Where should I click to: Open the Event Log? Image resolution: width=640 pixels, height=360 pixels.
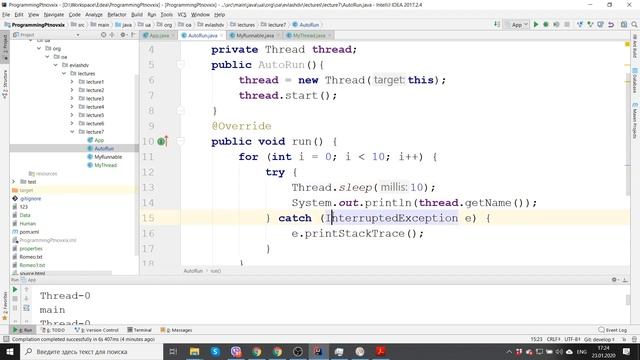coord(612,330)
